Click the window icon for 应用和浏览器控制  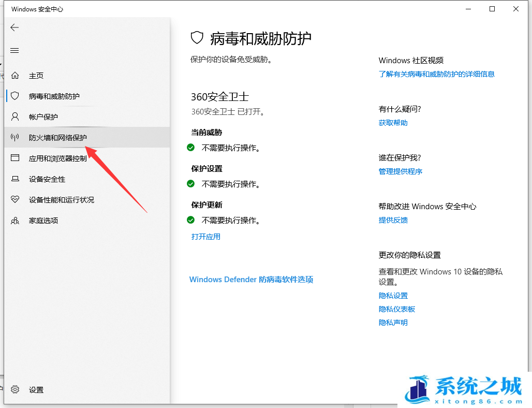pos(15,158)
